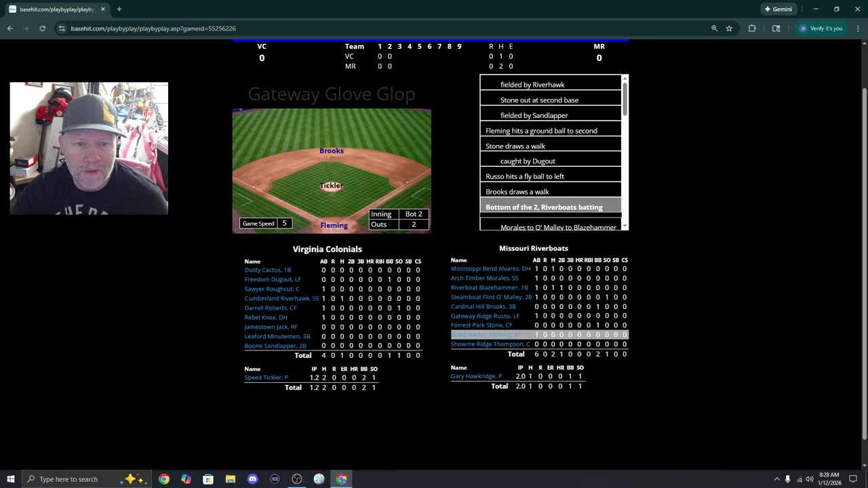This screenshot has height=488, width=868.
Task: Click 'Bottom of the 2, Riverboats batting' entry
Action: pos(551,207)
